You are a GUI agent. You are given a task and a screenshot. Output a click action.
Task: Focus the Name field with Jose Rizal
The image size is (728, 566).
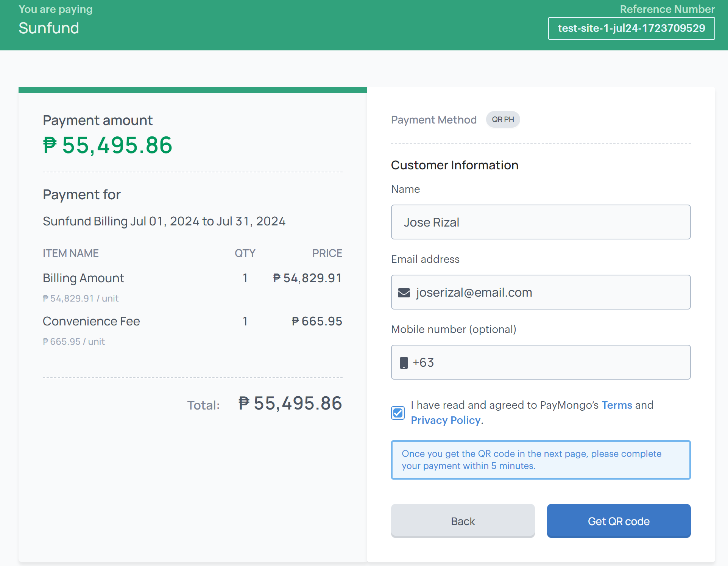541,222
